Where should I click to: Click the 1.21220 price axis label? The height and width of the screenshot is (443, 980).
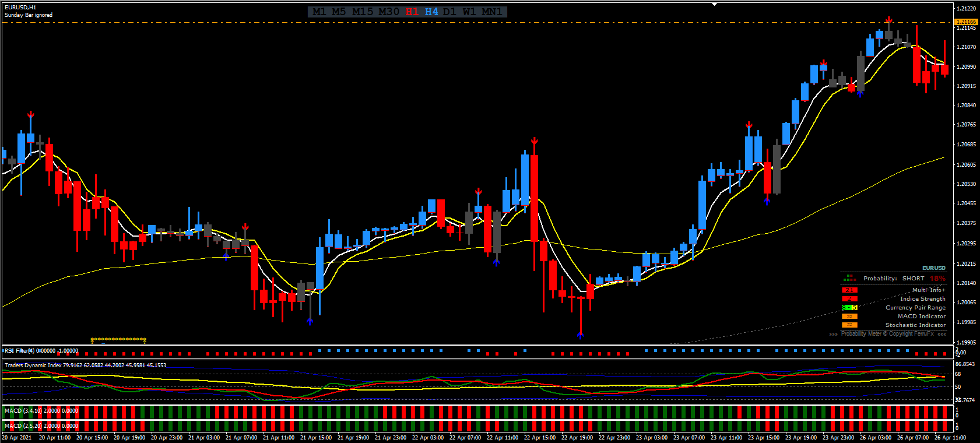point(966,9)
